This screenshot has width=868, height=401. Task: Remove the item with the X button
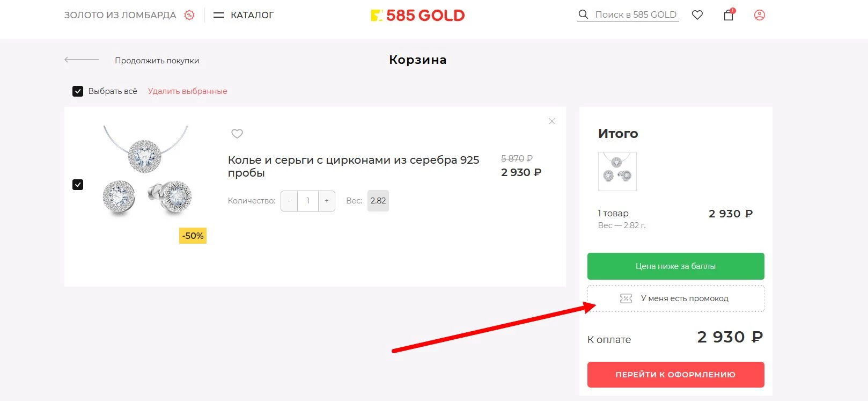pyautogui.click(x=551, y=121)
